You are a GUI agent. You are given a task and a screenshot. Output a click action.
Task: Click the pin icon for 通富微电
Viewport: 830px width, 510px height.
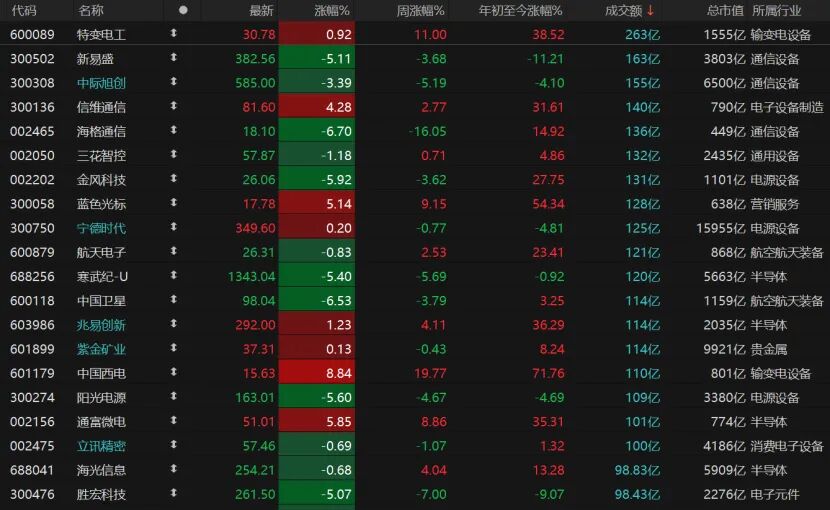(173, 420)
